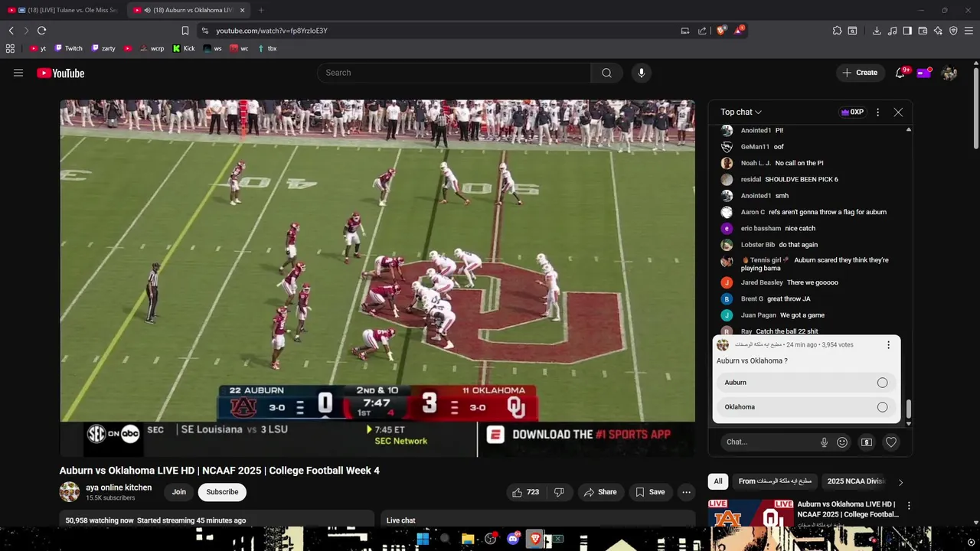This screenshot has height=551, width=980.
Task: Open the purple icon beside the notifications bell
Action: click(x=924, y=73)
